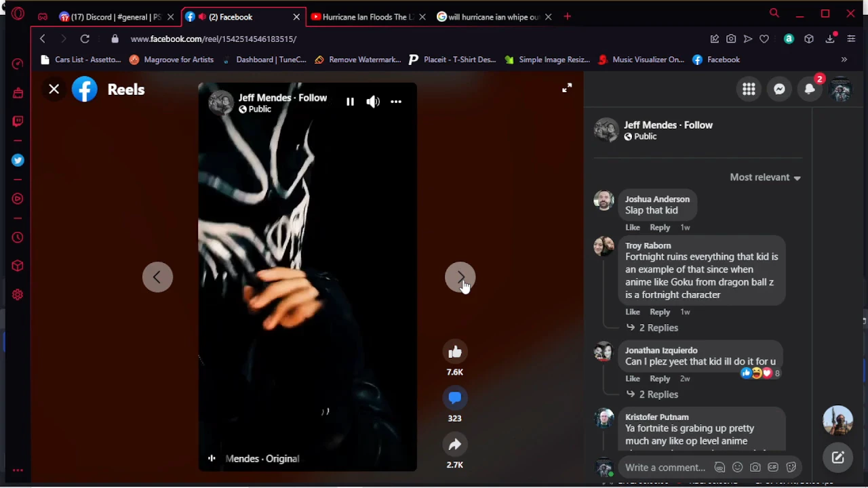Open Twitter in the sidebar

coord(18,161)
